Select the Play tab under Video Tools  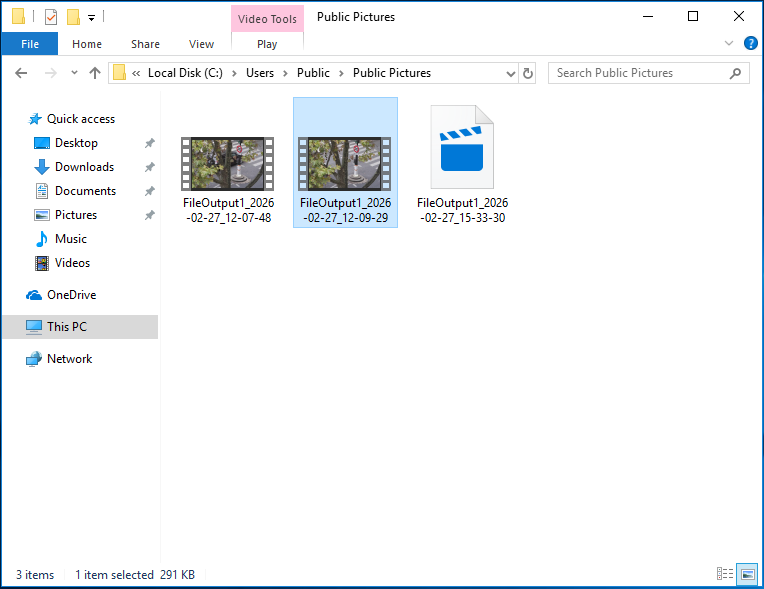[x=267, y=44]
